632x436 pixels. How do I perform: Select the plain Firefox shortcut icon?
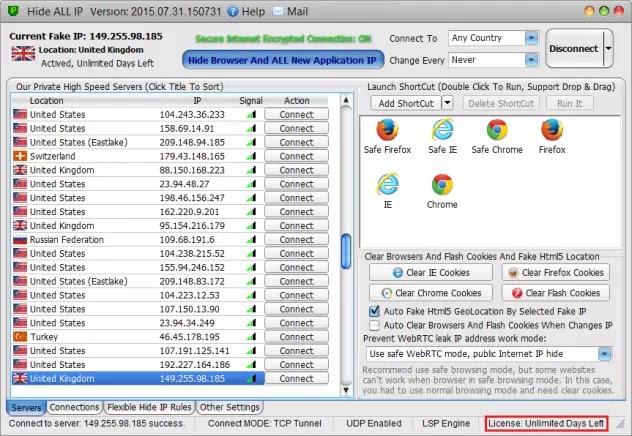click(x=552, y=130)
